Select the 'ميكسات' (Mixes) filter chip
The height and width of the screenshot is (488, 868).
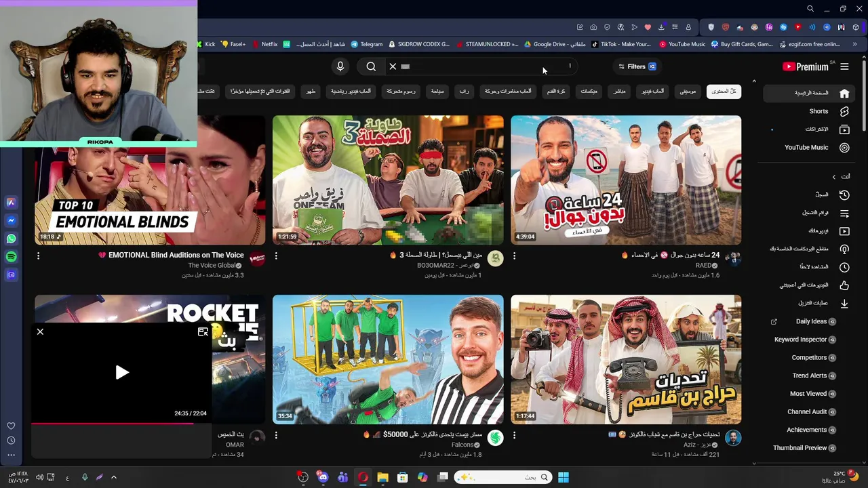click(589, 91)
